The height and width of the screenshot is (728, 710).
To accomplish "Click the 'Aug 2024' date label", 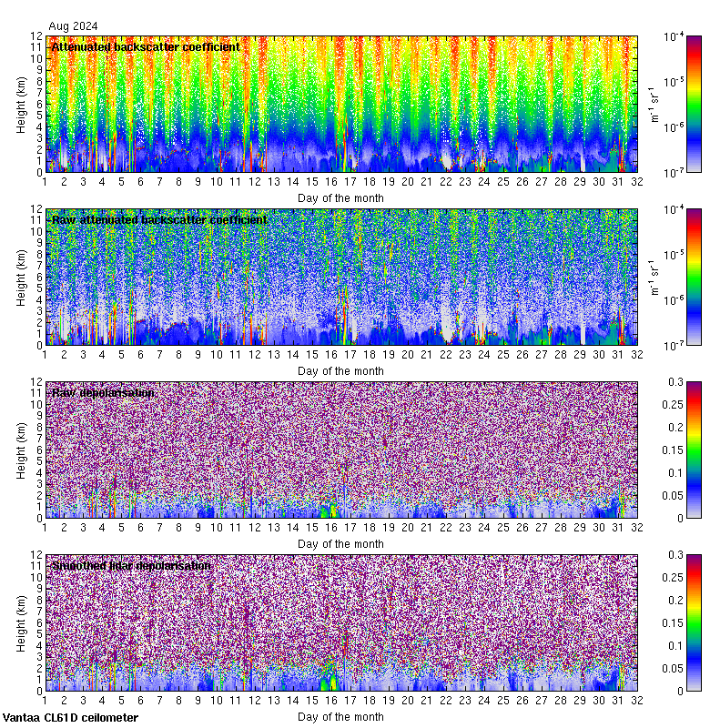I will [x=73, y=26].
